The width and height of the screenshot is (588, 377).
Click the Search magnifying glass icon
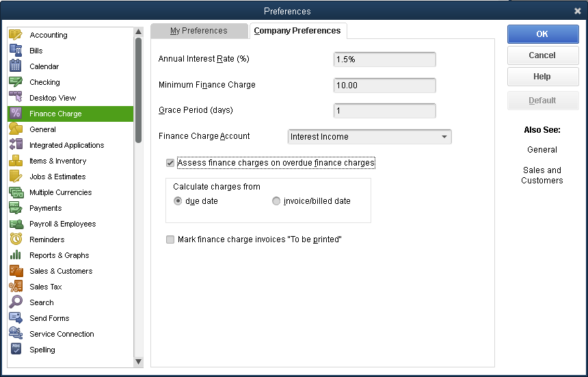pyautogui.click(x=16, y=302)
